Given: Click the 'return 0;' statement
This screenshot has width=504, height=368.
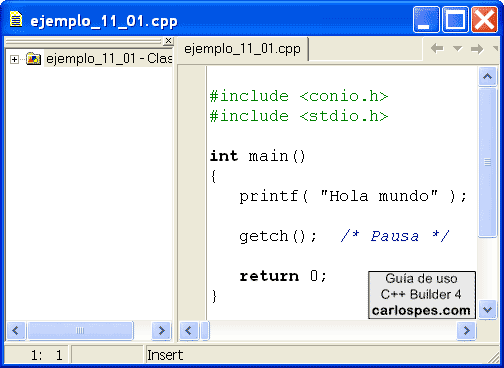Looking at the screenshot, I should click(x=283, y=276).
